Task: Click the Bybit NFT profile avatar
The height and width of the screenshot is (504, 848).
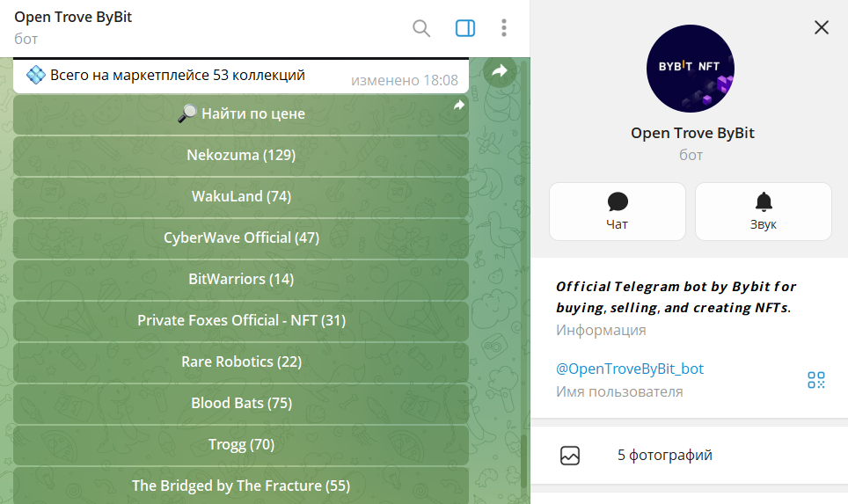Action: (x=690, y=69)
